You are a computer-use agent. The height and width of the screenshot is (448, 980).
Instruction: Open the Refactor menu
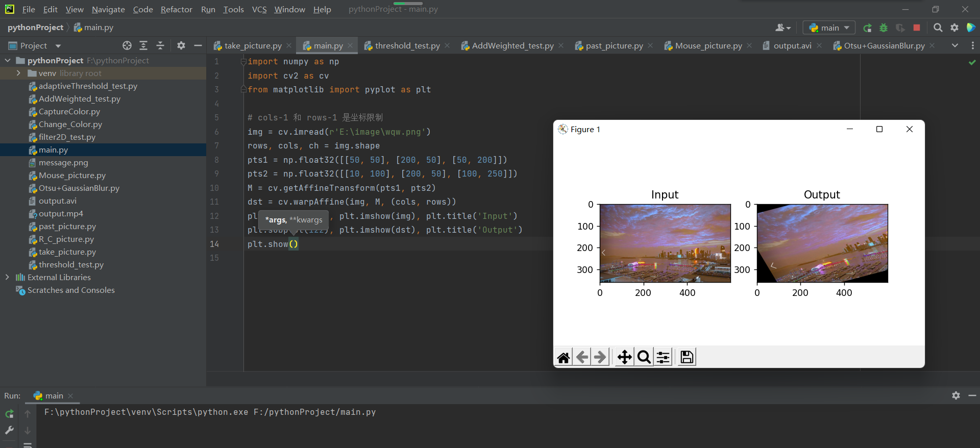click(176, 9)
